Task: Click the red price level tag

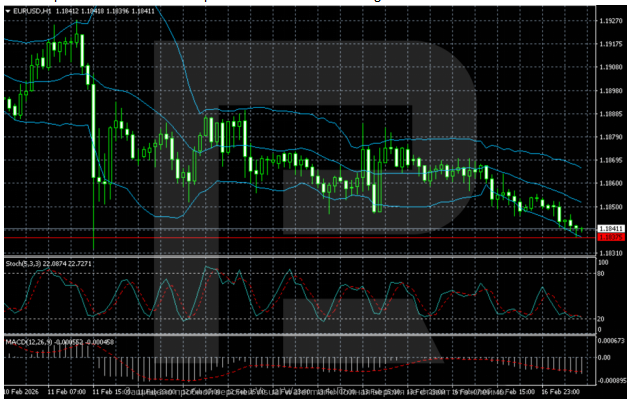Action: pos(610,238)
